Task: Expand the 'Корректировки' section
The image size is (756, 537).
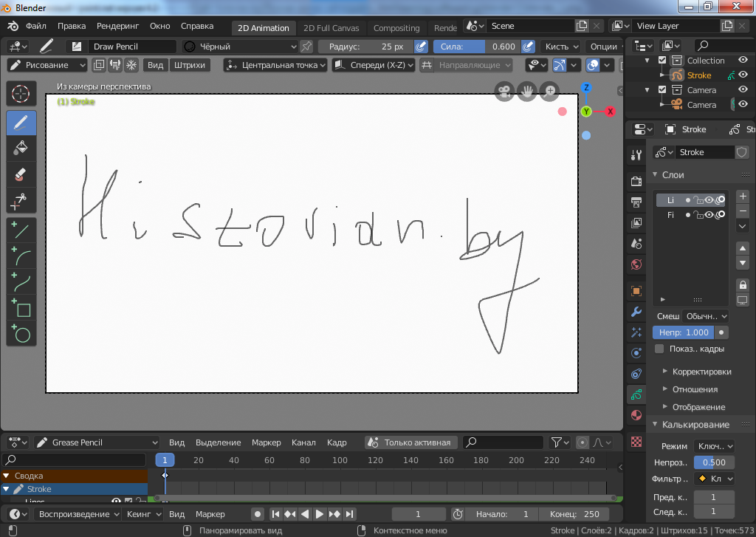Action: [x=701, y=372]
